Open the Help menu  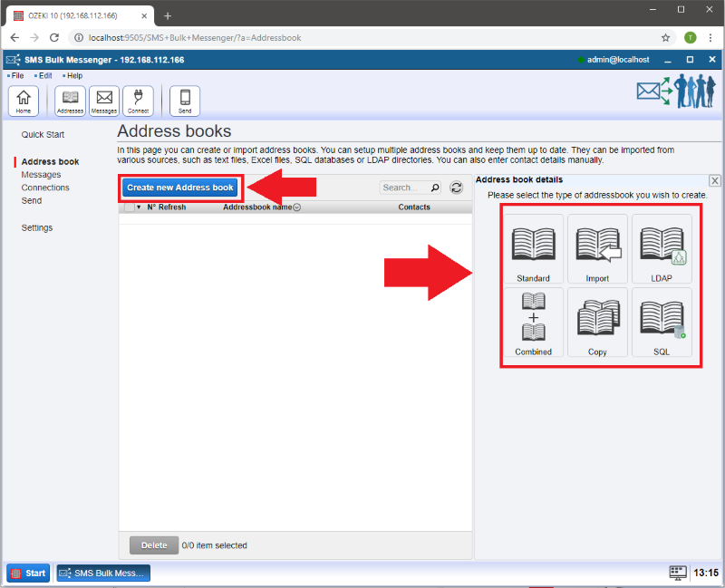click(73, 76)
